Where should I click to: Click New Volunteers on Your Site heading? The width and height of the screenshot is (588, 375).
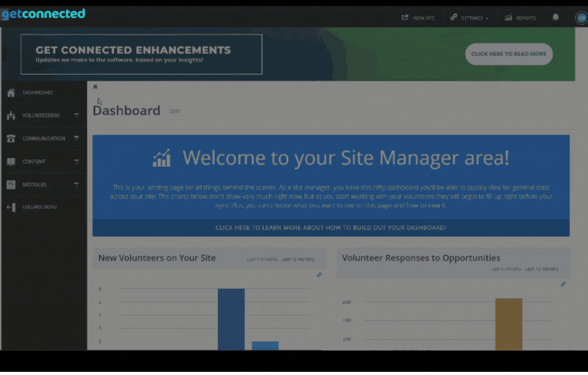click(x=157, y=258)
